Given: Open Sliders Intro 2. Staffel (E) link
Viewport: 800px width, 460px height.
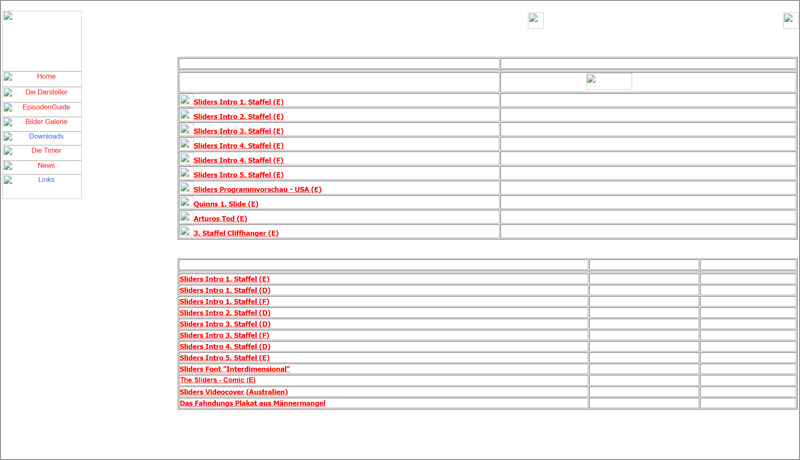Looking at the screenshot, I should 238,116.
